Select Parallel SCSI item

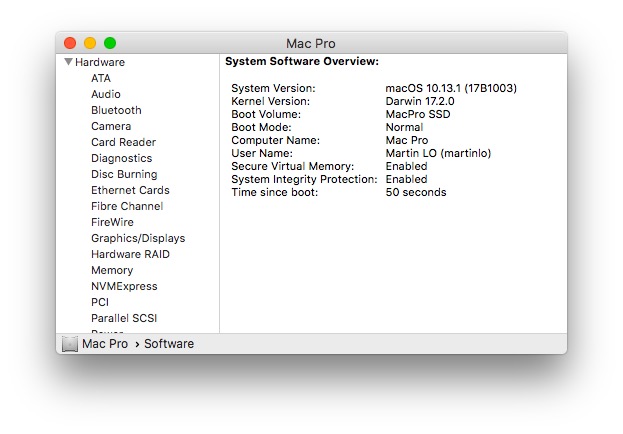pyautogui.click(x=124, y=318)
